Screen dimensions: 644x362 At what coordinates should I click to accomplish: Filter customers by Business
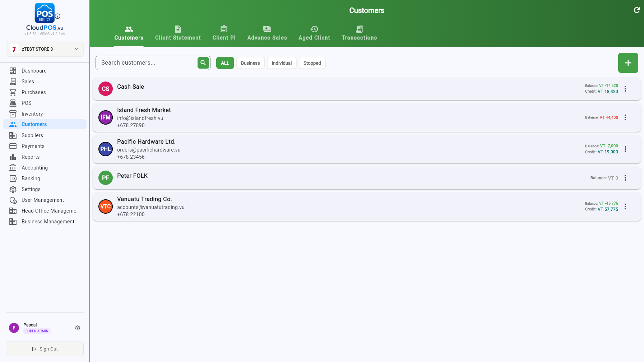tap(250, 63)
